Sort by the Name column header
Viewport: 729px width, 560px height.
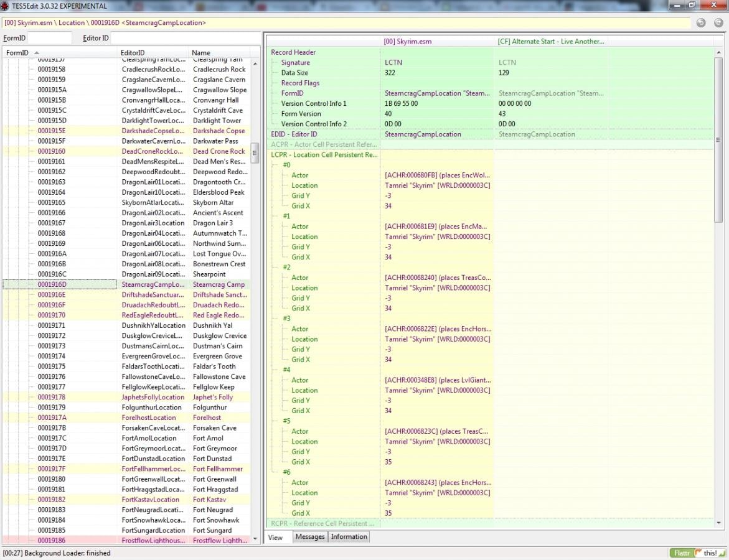[219, 52]
